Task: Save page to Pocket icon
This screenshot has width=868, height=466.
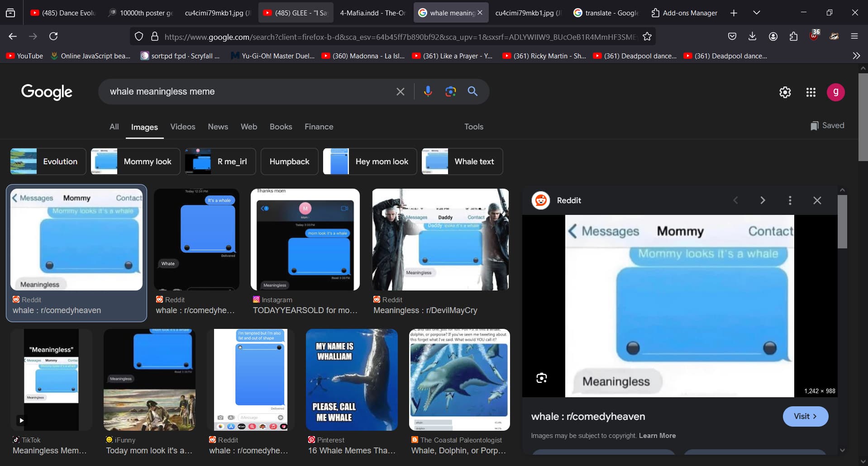Action: pyautogui.click(x=732, y=36)
